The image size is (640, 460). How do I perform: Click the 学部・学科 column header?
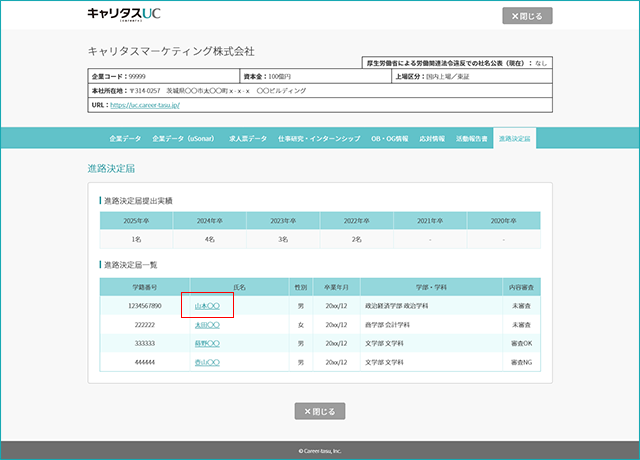click(431, 287)
